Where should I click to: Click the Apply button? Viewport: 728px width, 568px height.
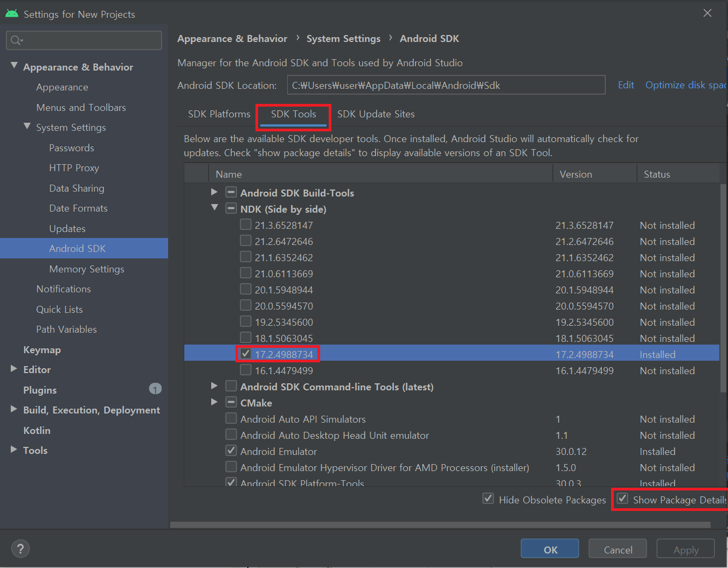pos(686,549)
